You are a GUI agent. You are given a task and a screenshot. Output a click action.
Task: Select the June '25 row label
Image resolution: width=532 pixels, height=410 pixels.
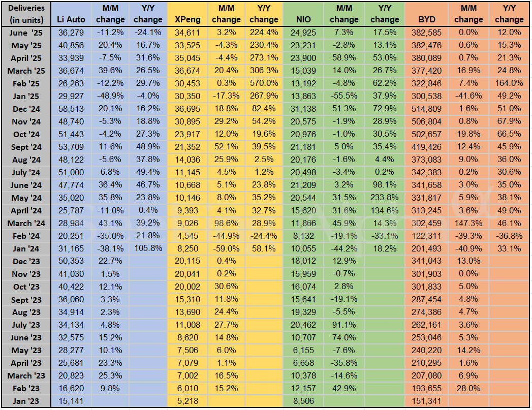[26, 33]
